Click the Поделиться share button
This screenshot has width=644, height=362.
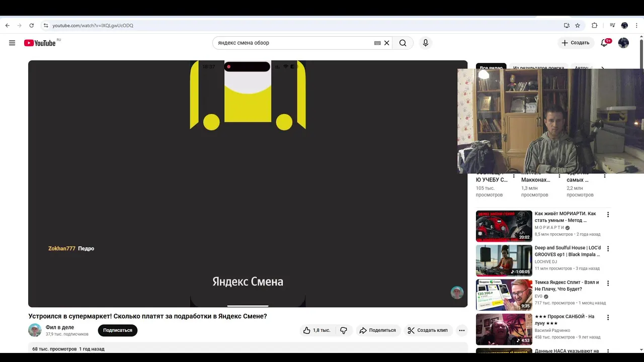click(377, 330)
